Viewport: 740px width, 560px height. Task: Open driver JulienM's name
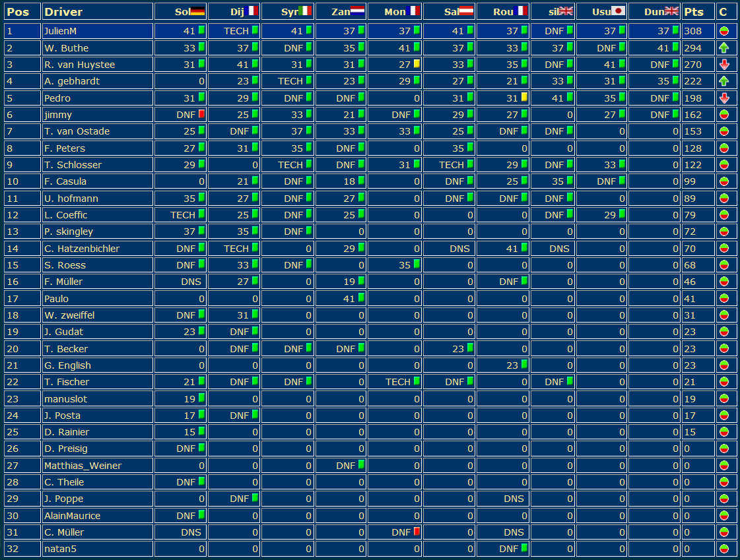[61, 31]
